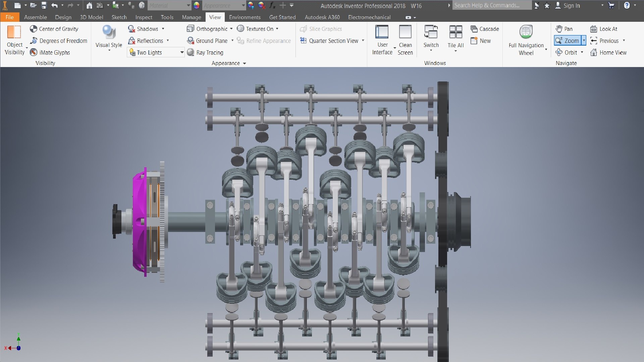Click the Look At tool
Image resolution: width=644 pixels, height=362 pixels.
coord(604,29)
